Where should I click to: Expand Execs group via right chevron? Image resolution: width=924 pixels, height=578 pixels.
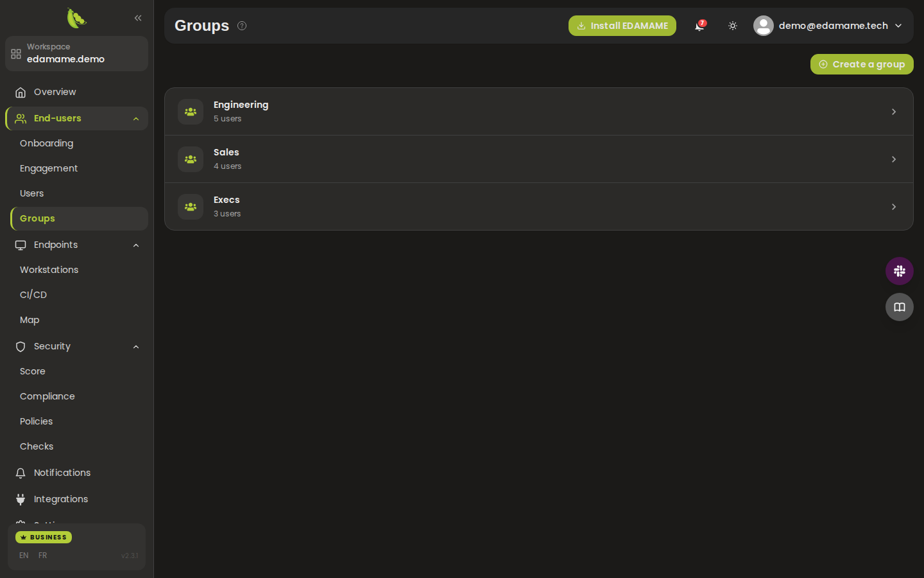894,207
